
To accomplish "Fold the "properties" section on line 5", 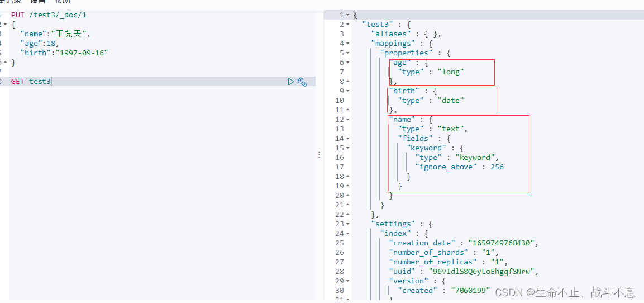I will point(348,53).
